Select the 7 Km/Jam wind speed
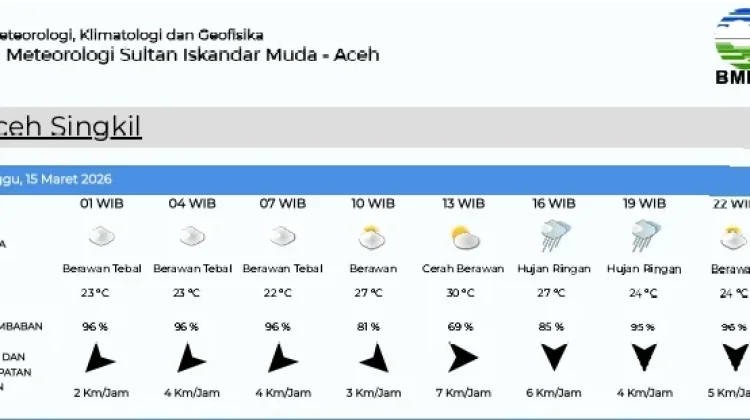Viewport: 750px width, 420px height. point(463,393)
